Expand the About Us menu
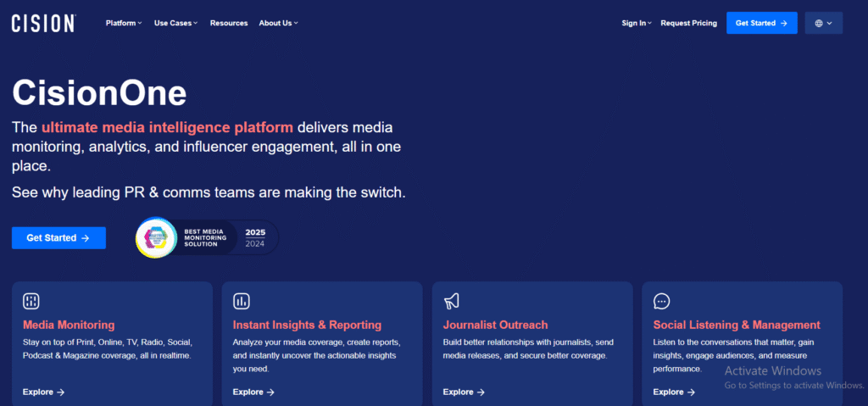 tap(278, 23)
